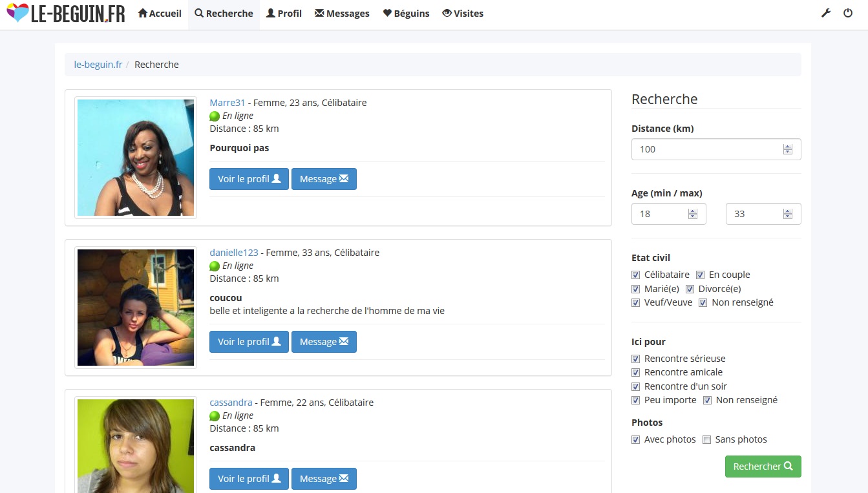Open the Visites nav item

(x=463, y=14)
